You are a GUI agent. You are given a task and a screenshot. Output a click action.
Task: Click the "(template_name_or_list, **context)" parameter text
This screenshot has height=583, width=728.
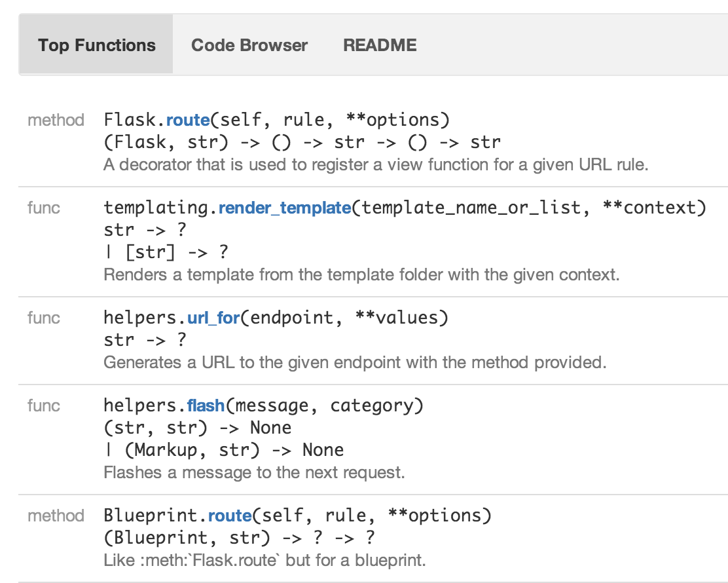pos(529,208)
